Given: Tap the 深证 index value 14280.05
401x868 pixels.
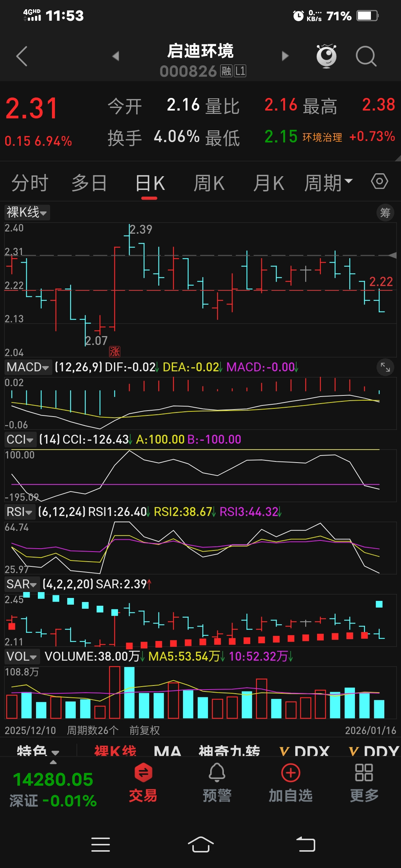Looking at the screenshot, I should point(53,779).
